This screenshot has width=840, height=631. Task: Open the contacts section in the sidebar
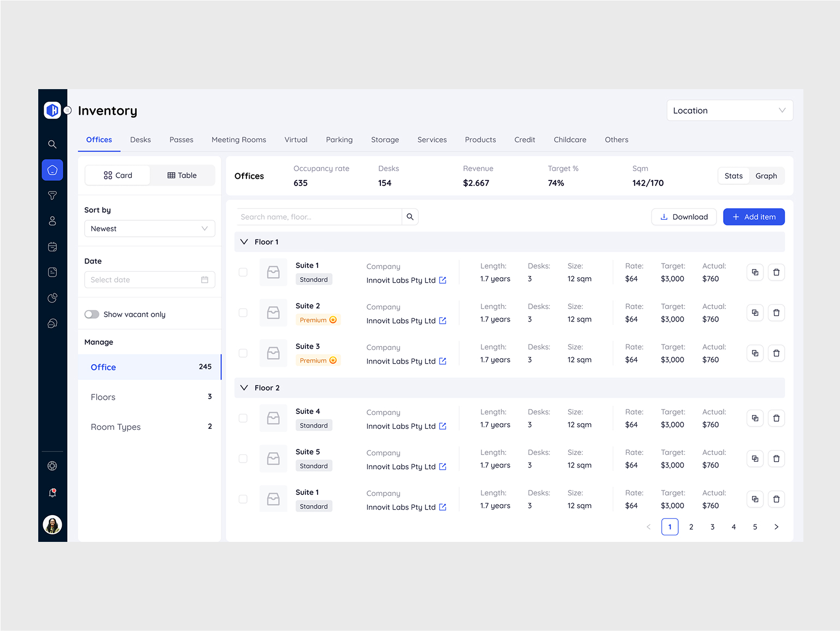[52, 220]
